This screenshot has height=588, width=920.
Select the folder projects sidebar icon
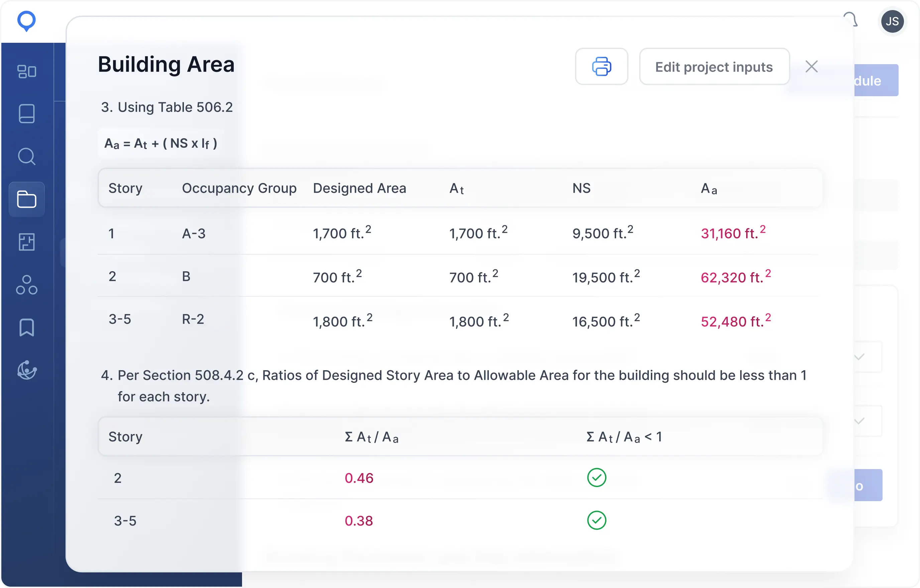pyautogui.click(x=27, y=199)
